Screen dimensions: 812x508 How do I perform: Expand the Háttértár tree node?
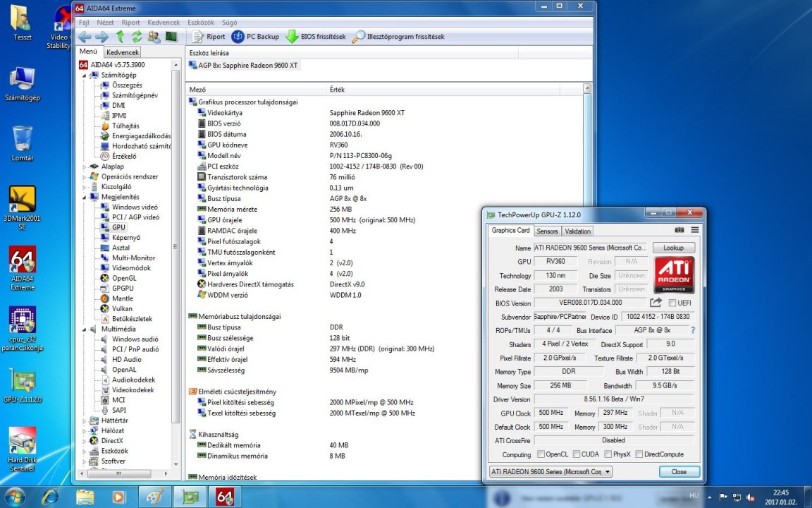85,421
